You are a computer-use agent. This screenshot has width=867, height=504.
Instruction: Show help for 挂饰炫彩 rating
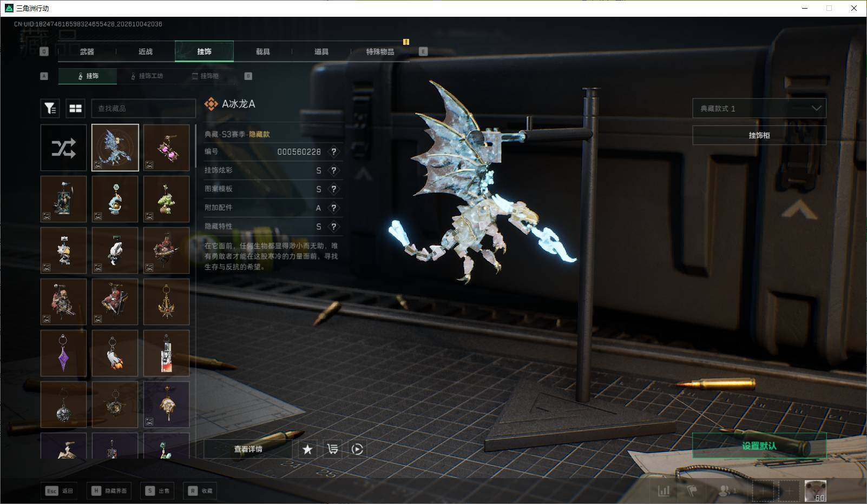(334, 170)
